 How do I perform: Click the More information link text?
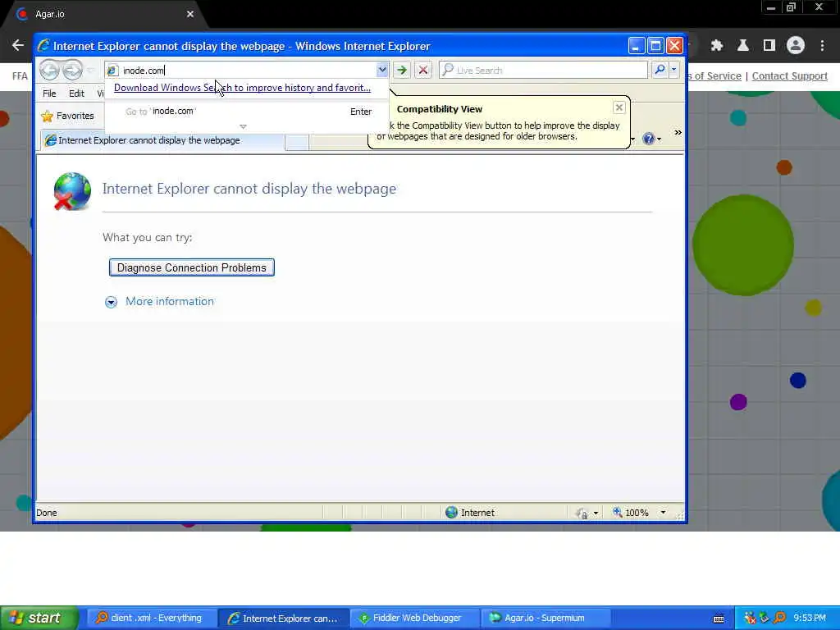point(169,301)
